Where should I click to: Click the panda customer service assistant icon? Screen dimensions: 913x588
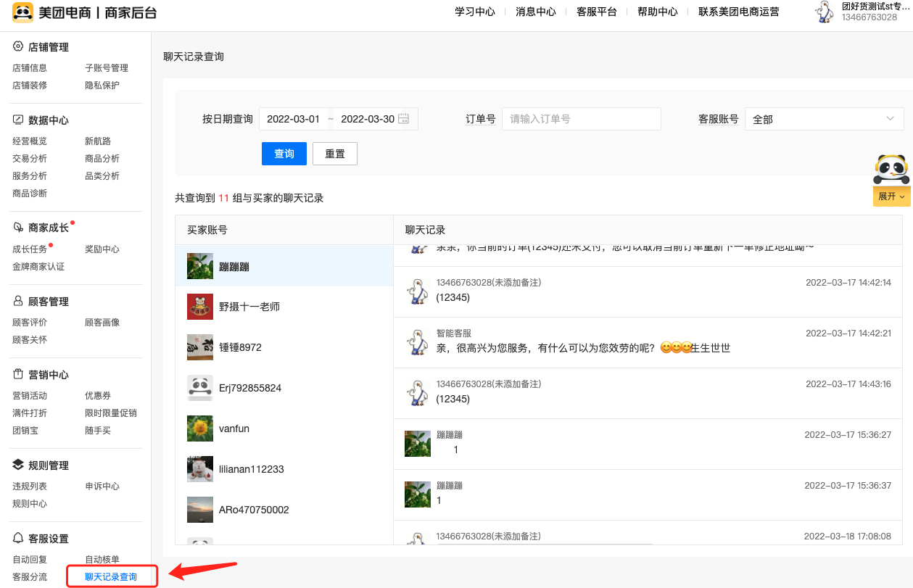click(x=891, y=170)
